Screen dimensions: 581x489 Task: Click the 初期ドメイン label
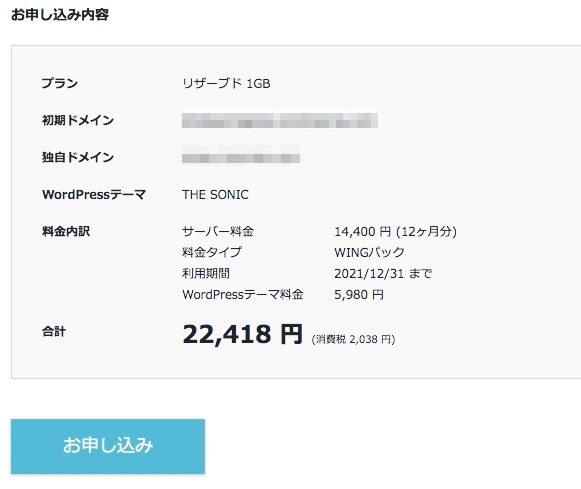pyautogui.click(x=78, y=120)
